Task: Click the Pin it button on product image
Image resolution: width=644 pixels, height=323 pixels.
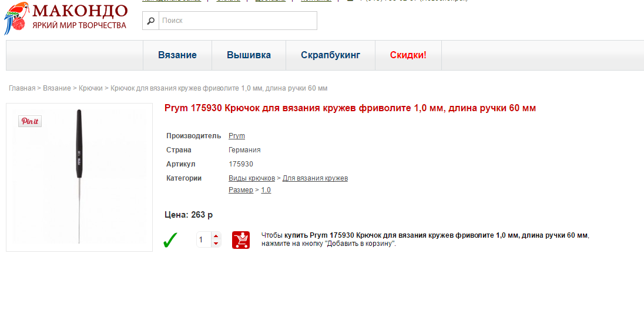Action: click(x=30, y=121)
